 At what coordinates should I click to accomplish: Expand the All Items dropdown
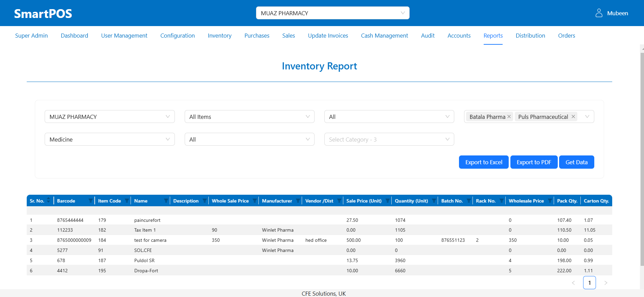click(x=250, y=116)
